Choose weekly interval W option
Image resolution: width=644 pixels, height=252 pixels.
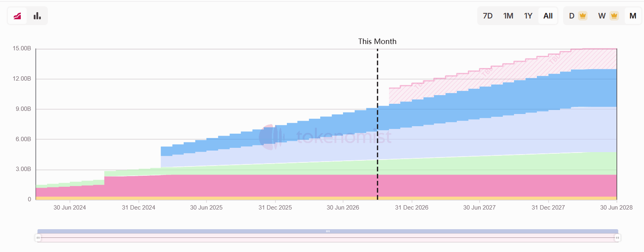[x=602, y=16]
